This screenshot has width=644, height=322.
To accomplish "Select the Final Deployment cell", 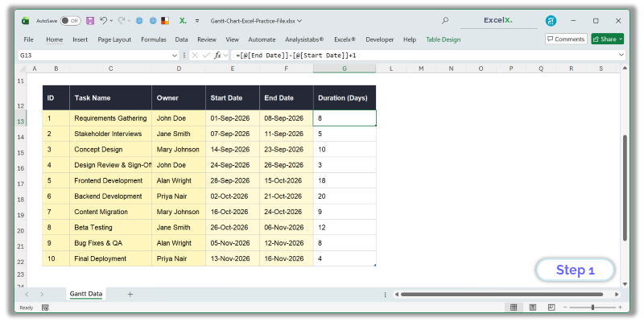I will pos(110,258).
